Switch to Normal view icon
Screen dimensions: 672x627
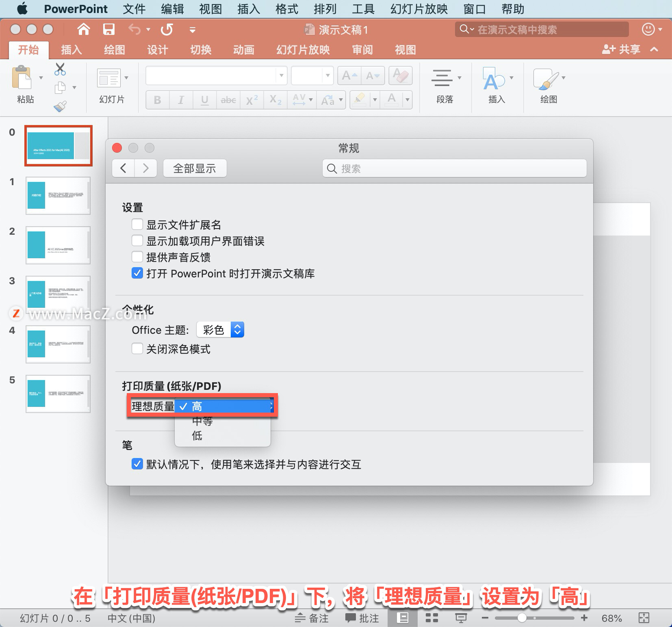402,618
